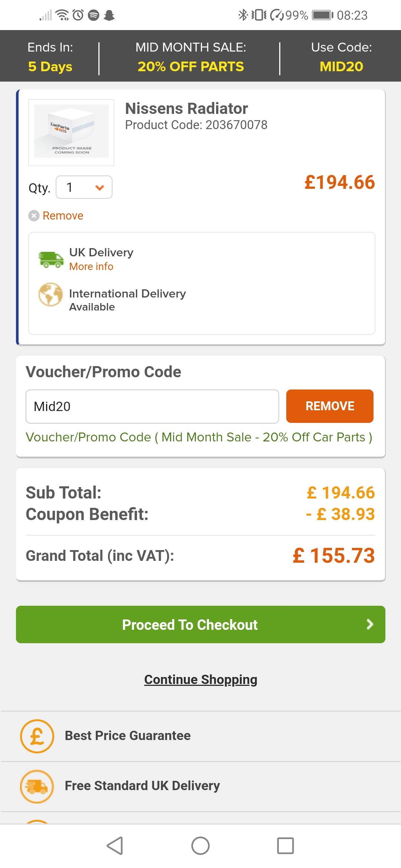
Task: Tap the International Delivery globe icon
Action: click(x=50, y=295)
